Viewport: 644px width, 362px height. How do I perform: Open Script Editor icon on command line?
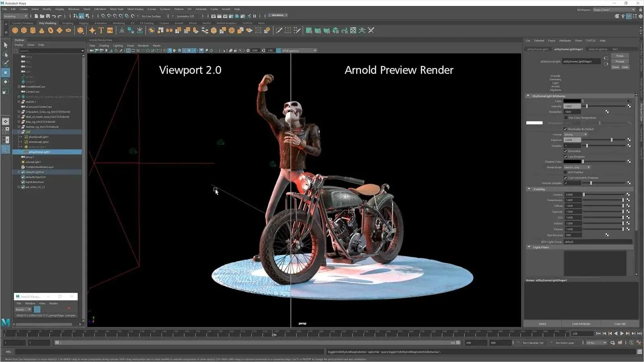coord(640,352)
